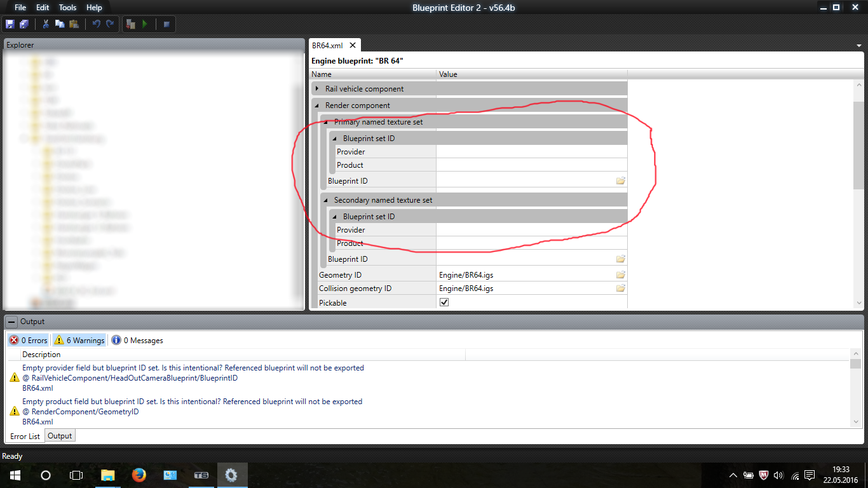Image resolution: width=868 pixels, height=488 pixels.
Task: Select the BR64.xml document tab
Action: pyautogui.click(x=327, y=46)
